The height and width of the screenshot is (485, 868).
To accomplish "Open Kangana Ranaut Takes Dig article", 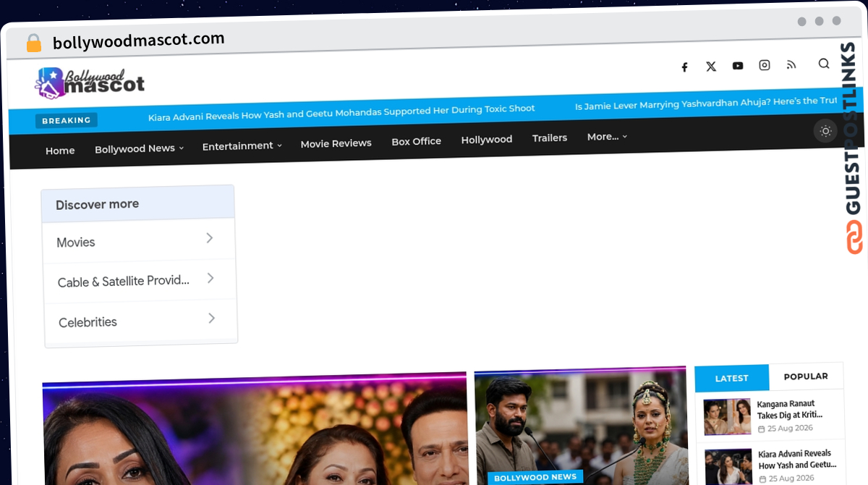I will [x=790, y=410].
